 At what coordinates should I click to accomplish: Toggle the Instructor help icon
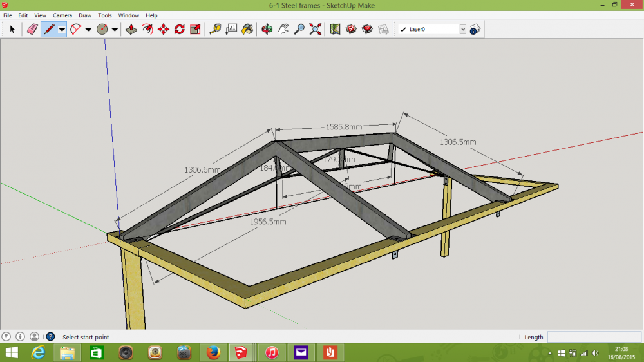(50, 336)
